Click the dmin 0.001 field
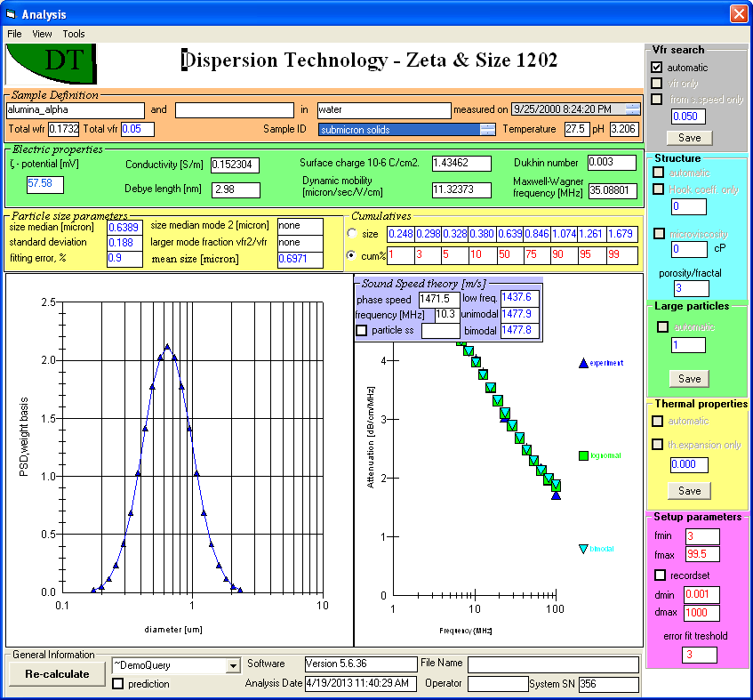Screen dimensions: 753x700 (701, 595)
